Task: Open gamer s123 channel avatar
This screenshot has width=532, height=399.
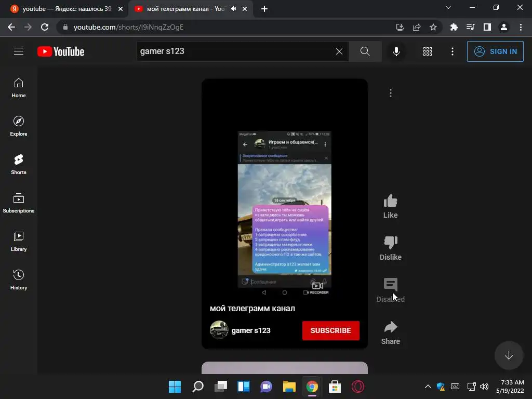Action: click(x=219, y=330)
